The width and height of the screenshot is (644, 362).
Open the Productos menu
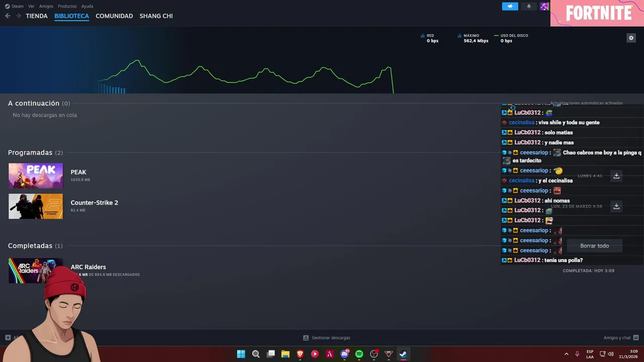pyautogui.click(x=67, y=6)
